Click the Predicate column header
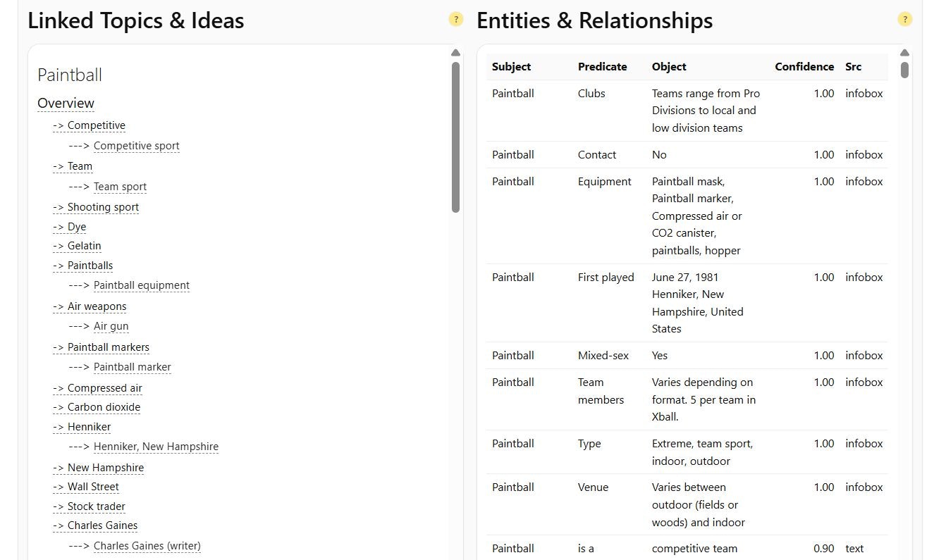The image size is (934, 560). (x=602, y=67)
